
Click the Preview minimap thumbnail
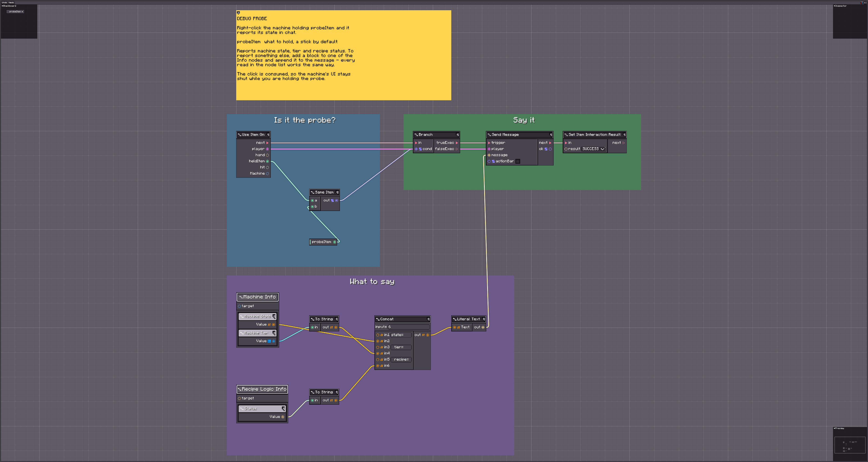pos(850,445)
